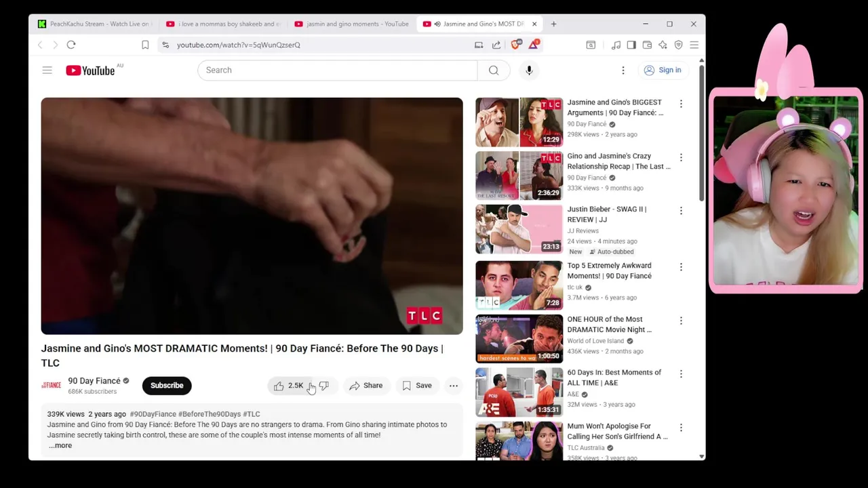This screenshot has height=488, width=868.
Task: Click the #BeforeThe90Days hashtag
Action: [210, 414]
